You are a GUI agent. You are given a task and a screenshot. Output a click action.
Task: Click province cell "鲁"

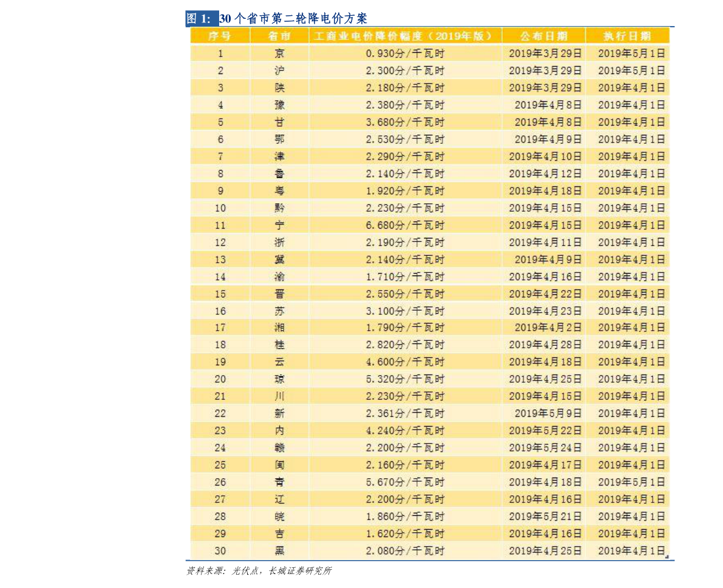pyautogui.click(x=279, y=174)
